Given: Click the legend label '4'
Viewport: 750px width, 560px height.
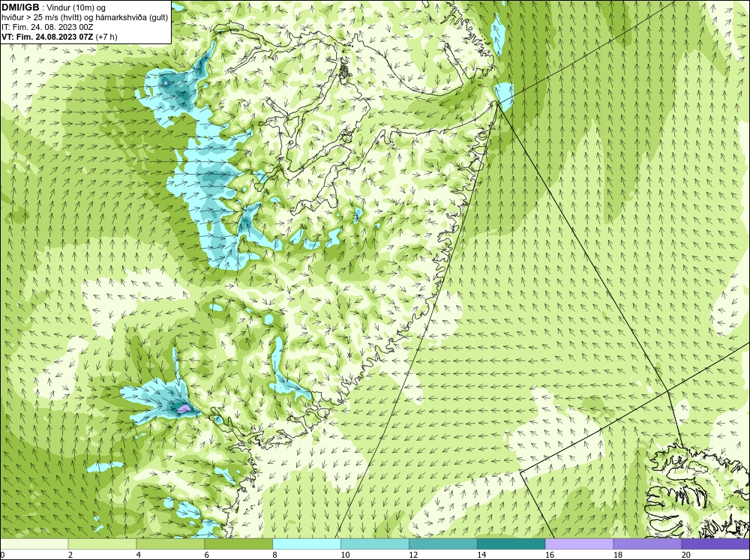Looking at the screenshot, I should tap(139, 555).
